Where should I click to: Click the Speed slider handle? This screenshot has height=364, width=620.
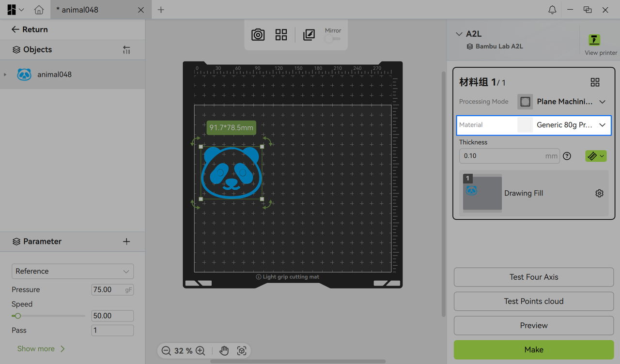point(18,316)
